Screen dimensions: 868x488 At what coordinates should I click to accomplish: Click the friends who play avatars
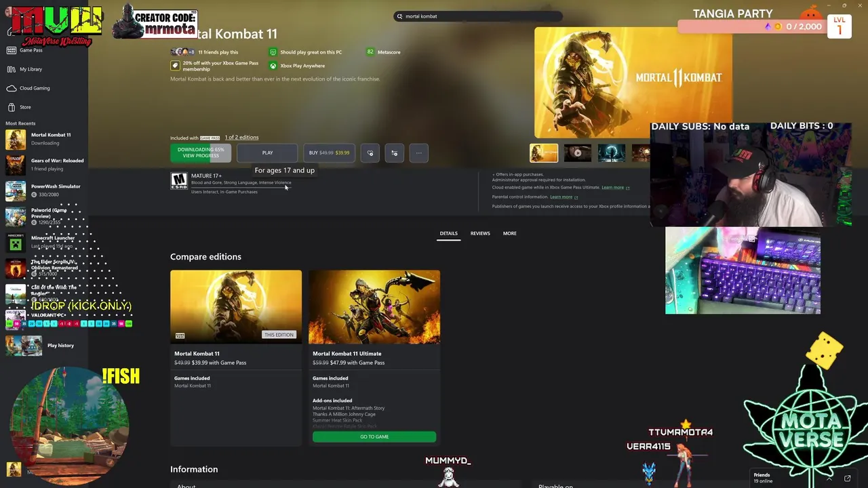182,52
